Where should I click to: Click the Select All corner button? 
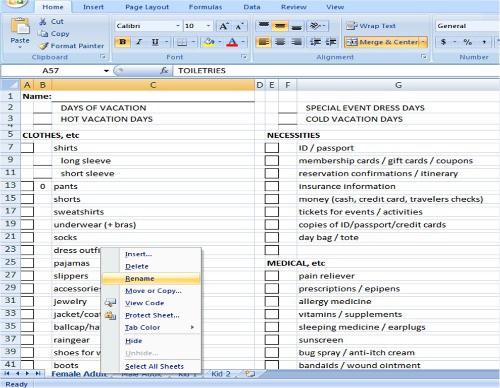click(x=10, y=85)
